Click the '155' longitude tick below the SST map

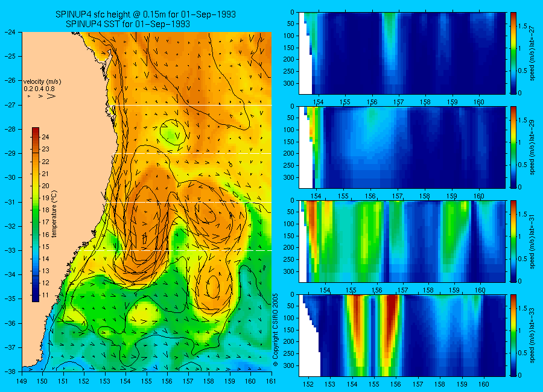pyautogui.click(x=147, y=381)
